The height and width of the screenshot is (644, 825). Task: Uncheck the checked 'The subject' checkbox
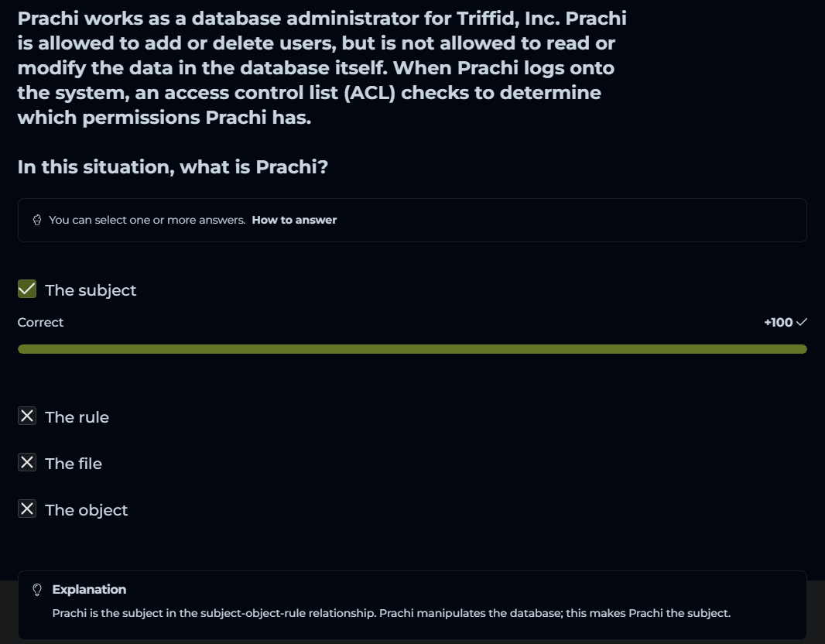(x=27, y=289)
